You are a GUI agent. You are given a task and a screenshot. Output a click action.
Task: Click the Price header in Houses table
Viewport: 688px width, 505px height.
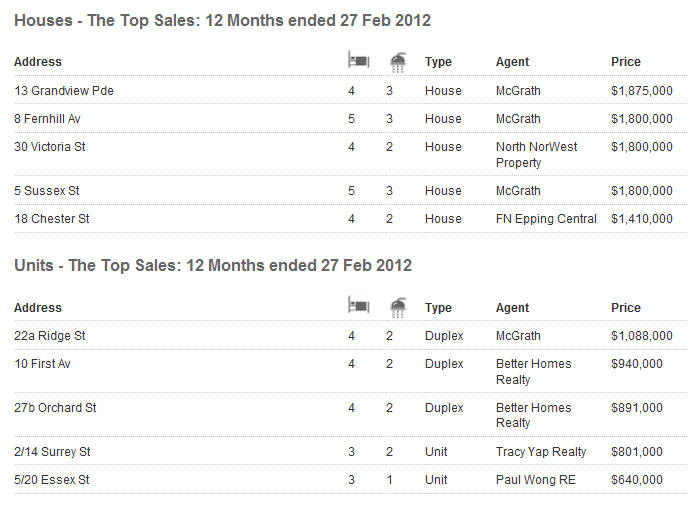click(626, 62)
